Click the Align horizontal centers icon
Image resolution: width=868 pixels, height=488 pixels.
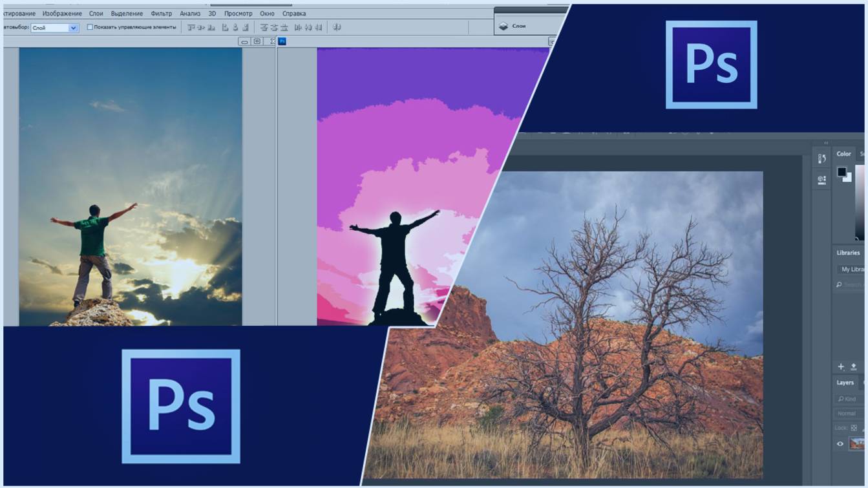235,28
